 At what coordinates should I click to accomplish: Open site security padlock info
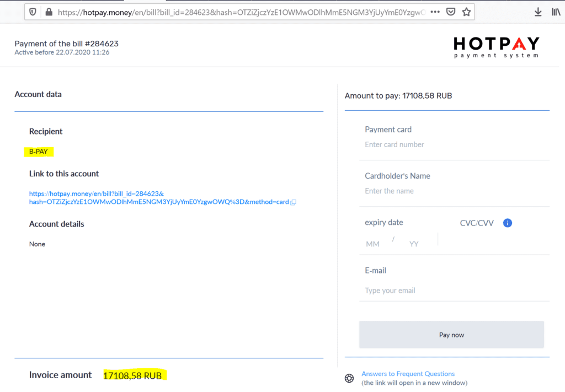[x=49, y=12]
